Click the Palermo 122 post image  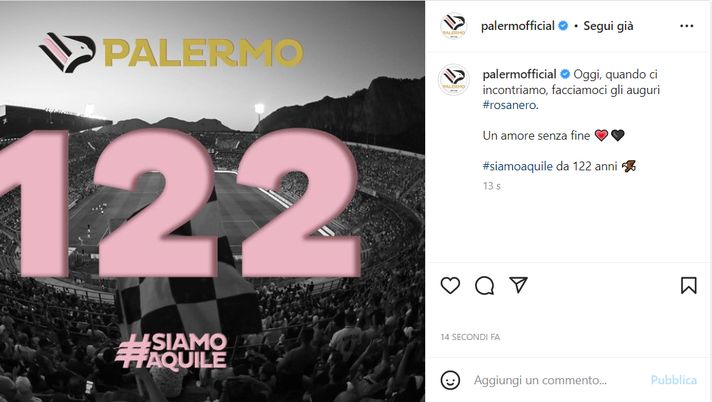pos(213,201)
